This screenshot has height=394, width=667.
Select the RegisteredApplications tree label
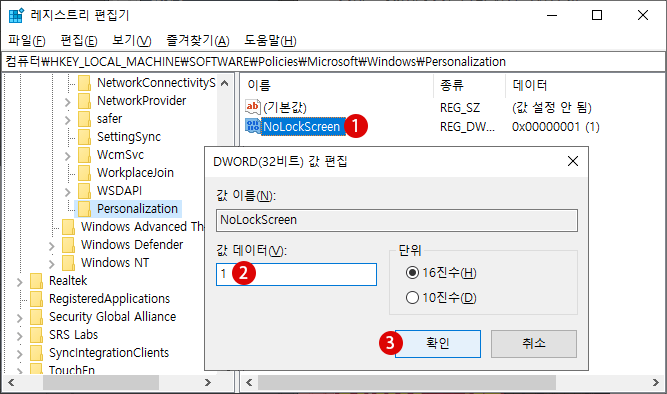[109, 299]
